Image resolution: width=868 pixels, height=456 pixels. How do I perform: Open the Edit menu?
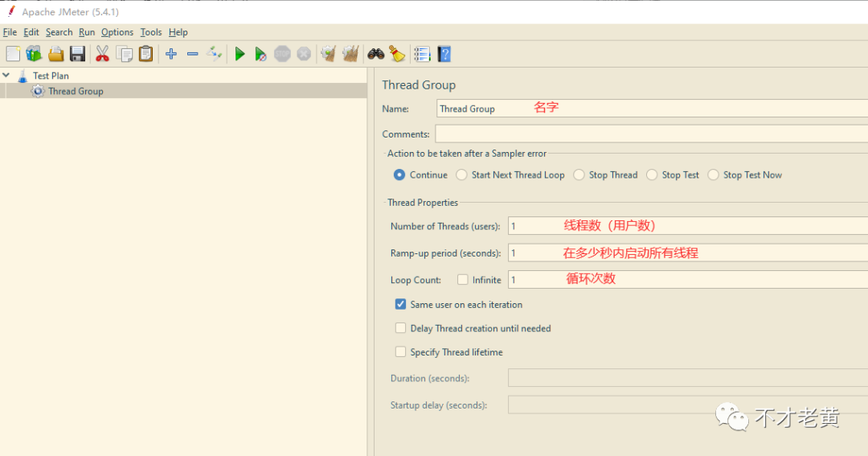pyautogui.click(x=31, y=32)
